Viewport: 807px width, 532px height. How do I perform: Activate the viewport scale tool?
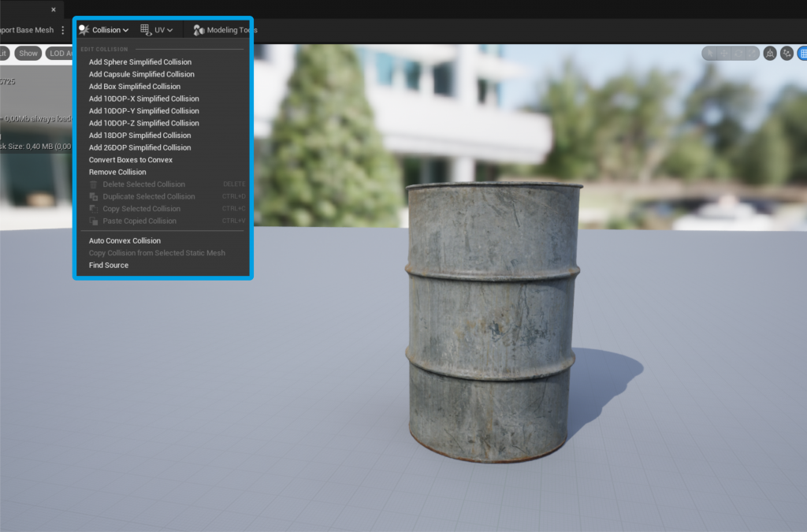click(752, 53)
